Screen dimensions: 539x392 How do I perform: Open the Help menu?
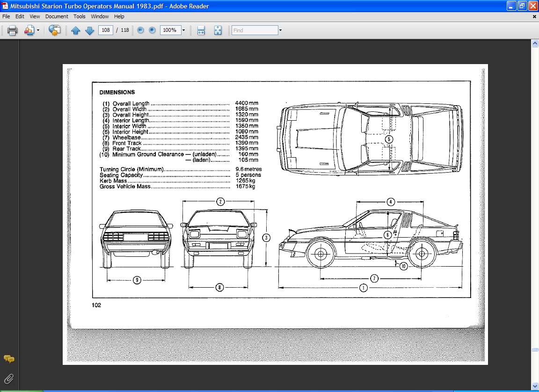pyautogui.click(x=119, y=16)
